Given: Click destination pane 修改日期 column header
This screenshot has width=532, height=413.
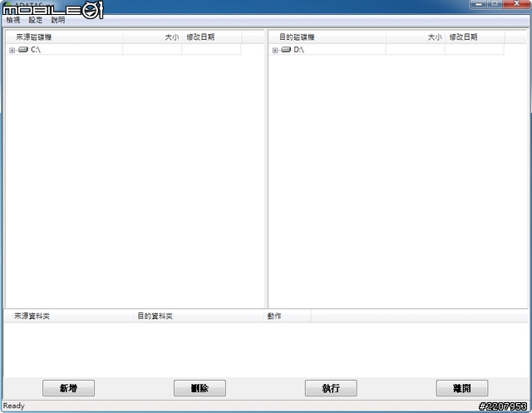Looking at the screenshot, I should (475, 37).
